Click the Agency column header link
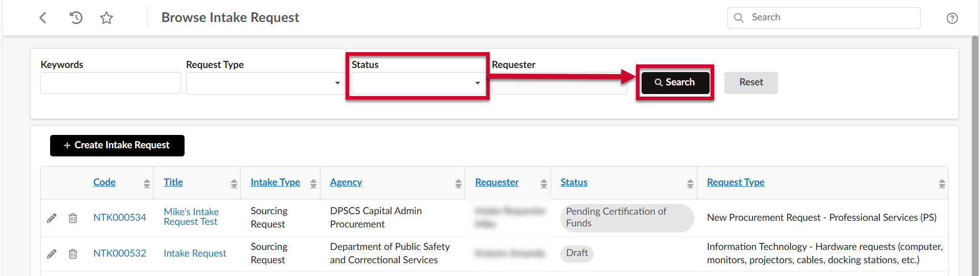Screen dimensions: 980x276 (x=346, y=182)
